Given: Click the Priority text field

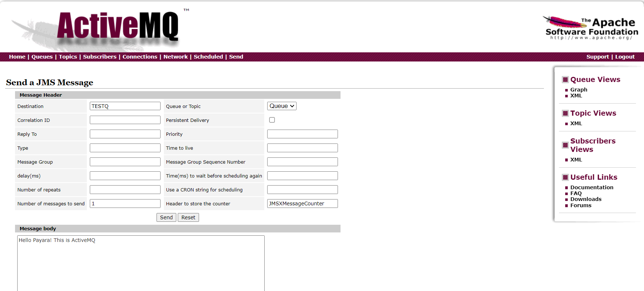Looking at the screenshot, I should point(302,134).
